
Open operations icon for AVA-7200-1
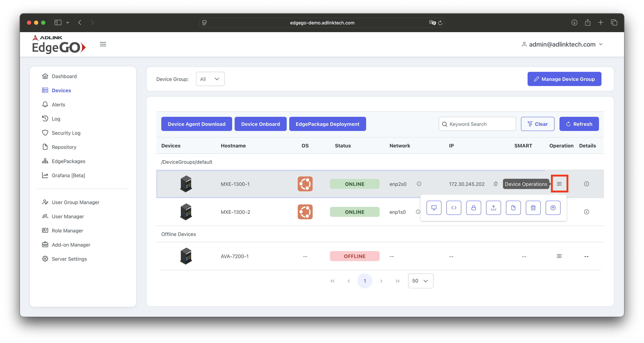[559, 256]
